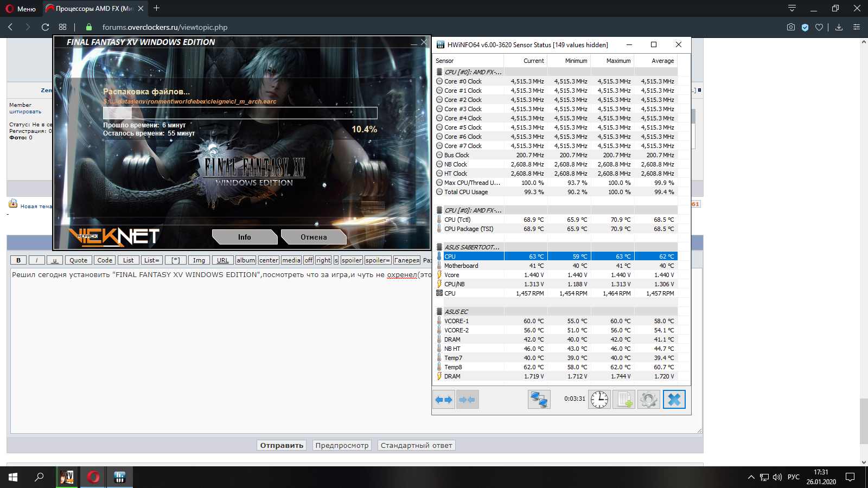Screen dimensions: 868x488
Task: Open the Windows notification center
Action: [x=850, y=477]
